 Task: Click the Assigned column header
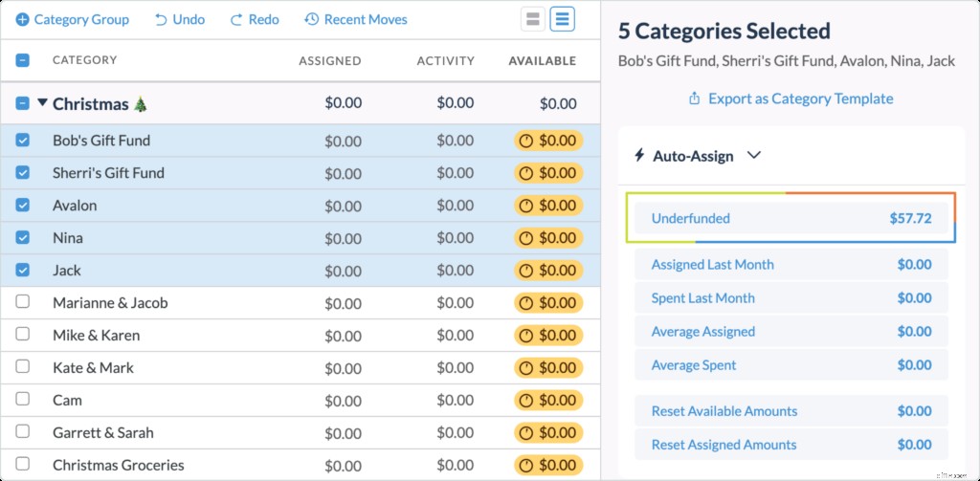click(329, 60)
